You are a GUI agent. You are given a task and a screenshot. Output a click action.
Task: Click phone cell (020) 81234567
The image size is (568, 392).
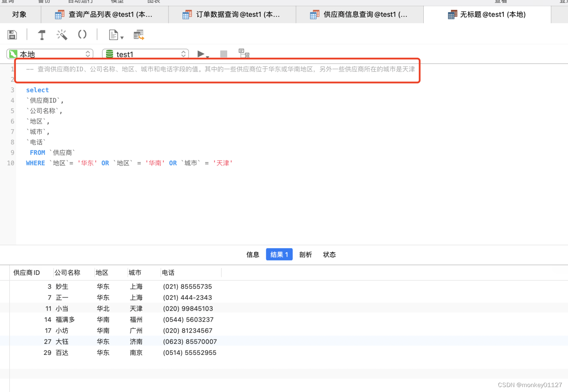pos(188,331)
